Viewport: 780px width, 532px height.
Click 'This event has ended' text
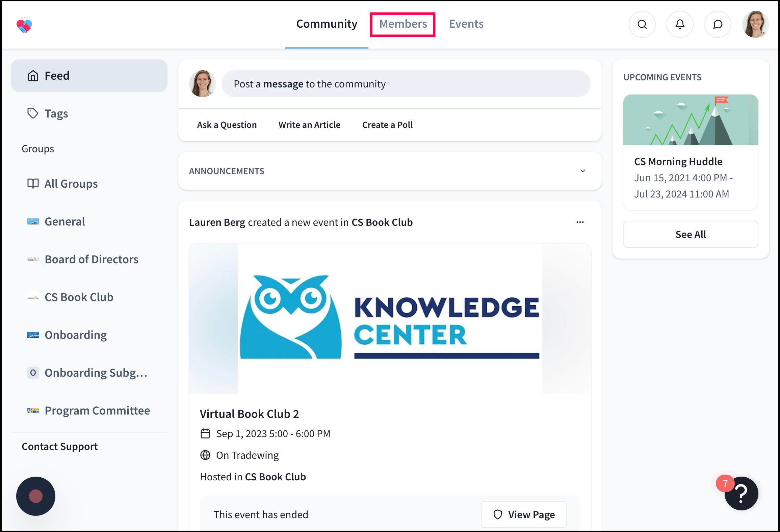click(x=261, y=515)
